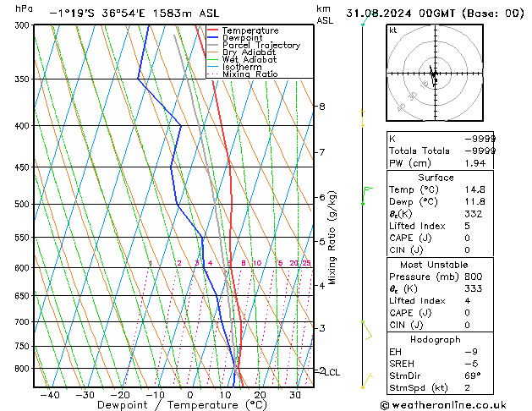
Task: Click the Surface theta-e value 332
Action: click(x=474, y=214)
